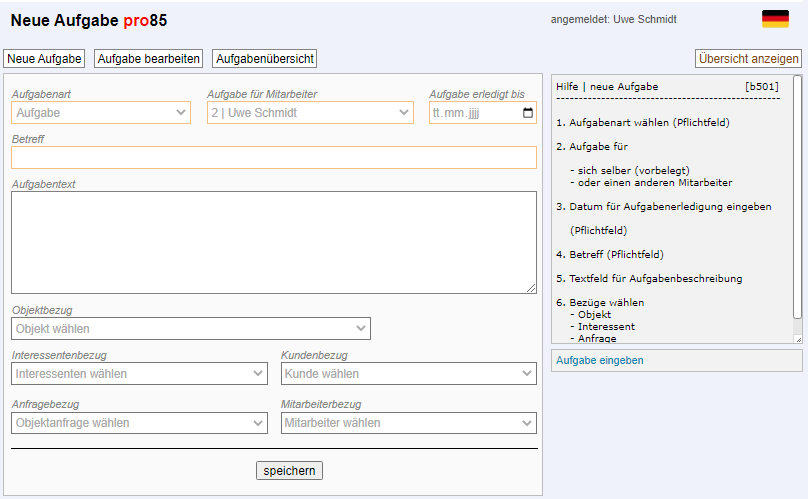Focus the Aufgabentext text area

tap(274, 242)
